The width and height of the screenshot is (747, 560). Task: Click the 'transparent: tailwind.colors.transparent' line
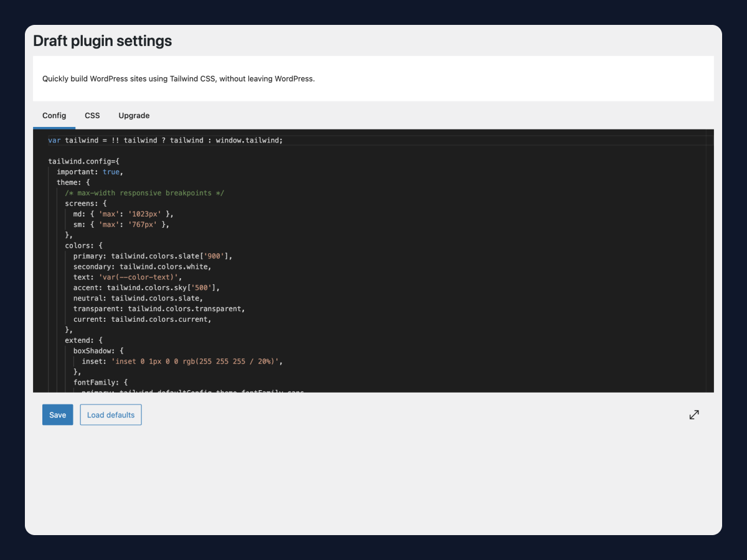(x=159, y=309)
